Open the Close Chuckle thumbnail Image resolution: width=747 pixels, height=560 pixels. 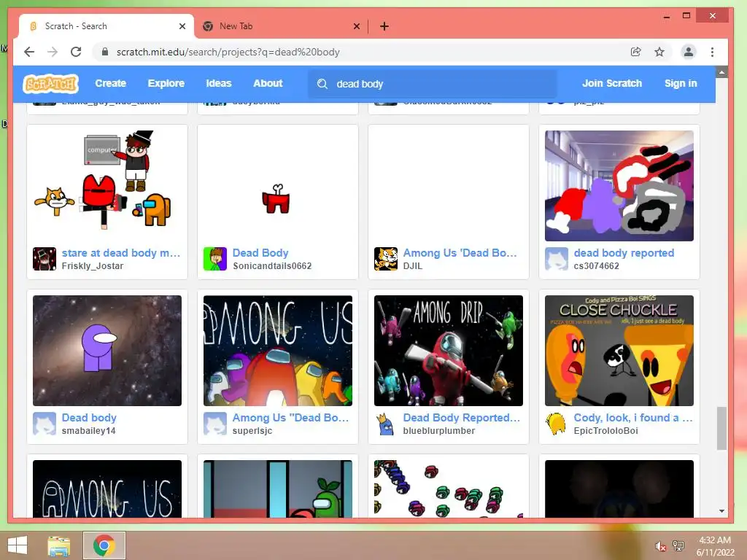click(x=619, y=351)
